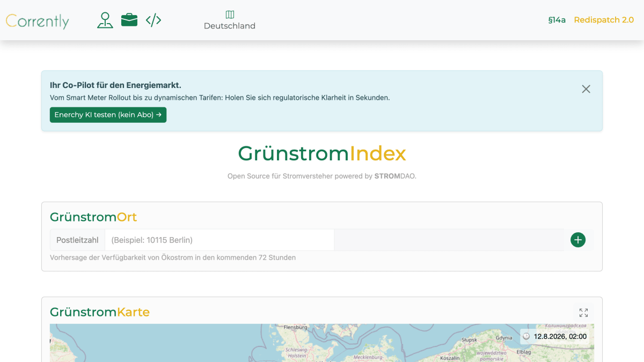Click the GrünstromOrt heading
This screenshot has height=362, width=644.
(x=93, y=217)
